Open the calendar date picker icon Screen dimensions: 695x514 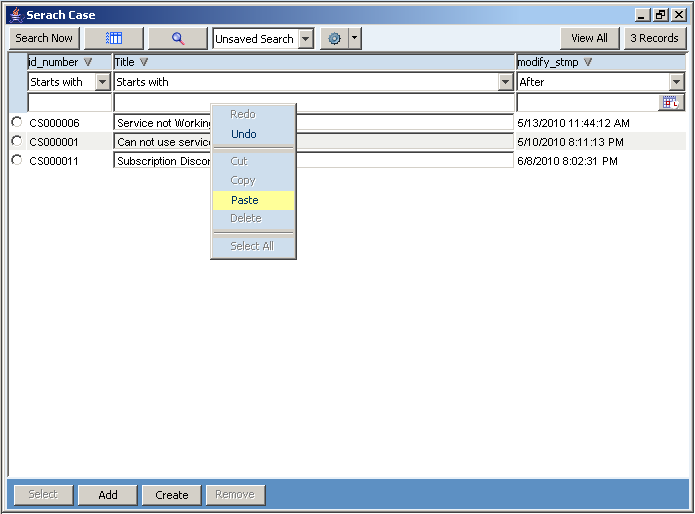pos(672,102)
